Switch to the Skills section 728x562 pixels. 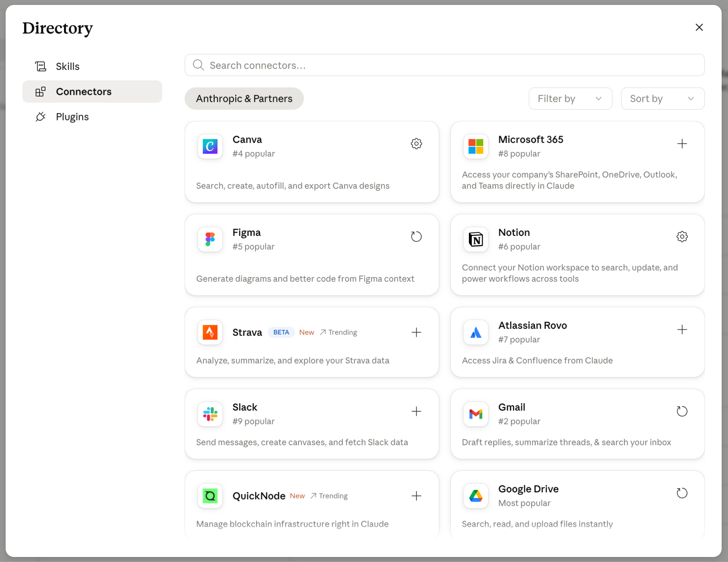(x=92, y=66)
